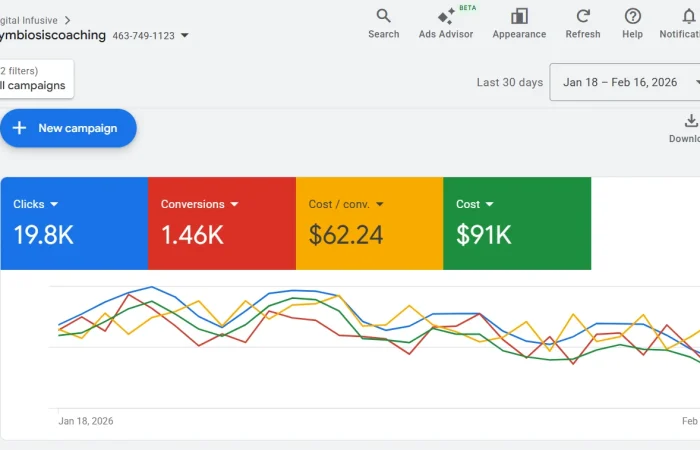Viewport: 700px width, 450px height.
Task: Click the Refresh icon
Action: click(583, 16)
